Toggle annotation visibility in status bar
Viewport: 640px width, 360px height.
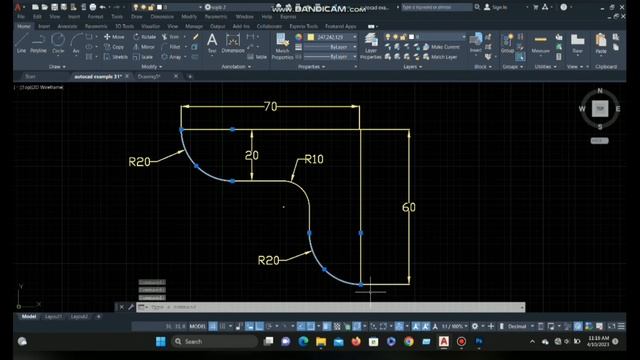(x=416, y=326)
